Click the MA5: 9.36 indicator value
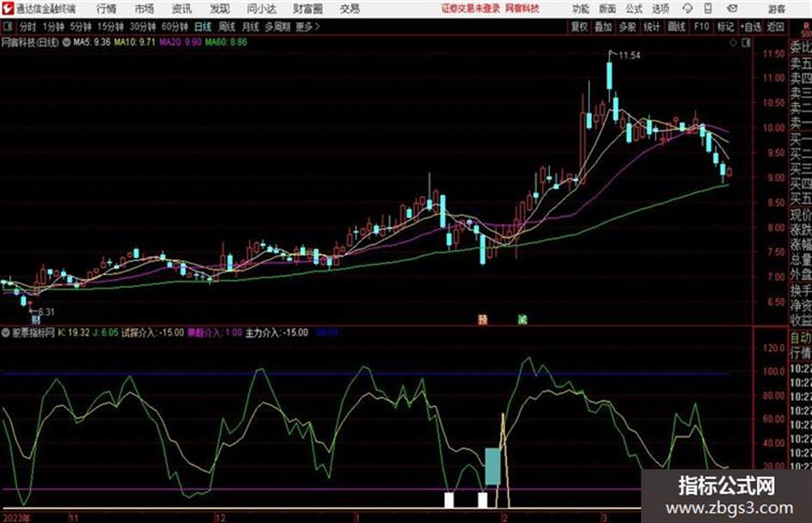The width and height of the screenshot is (812, 523). pyautogui.click(x=92, y=42)
